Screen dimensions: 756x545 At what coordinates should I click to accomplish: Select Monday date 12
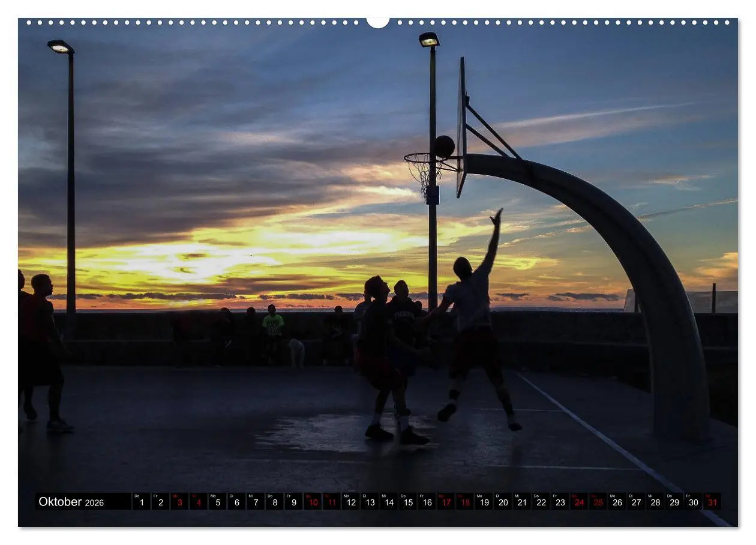click(x=350, y=503)
